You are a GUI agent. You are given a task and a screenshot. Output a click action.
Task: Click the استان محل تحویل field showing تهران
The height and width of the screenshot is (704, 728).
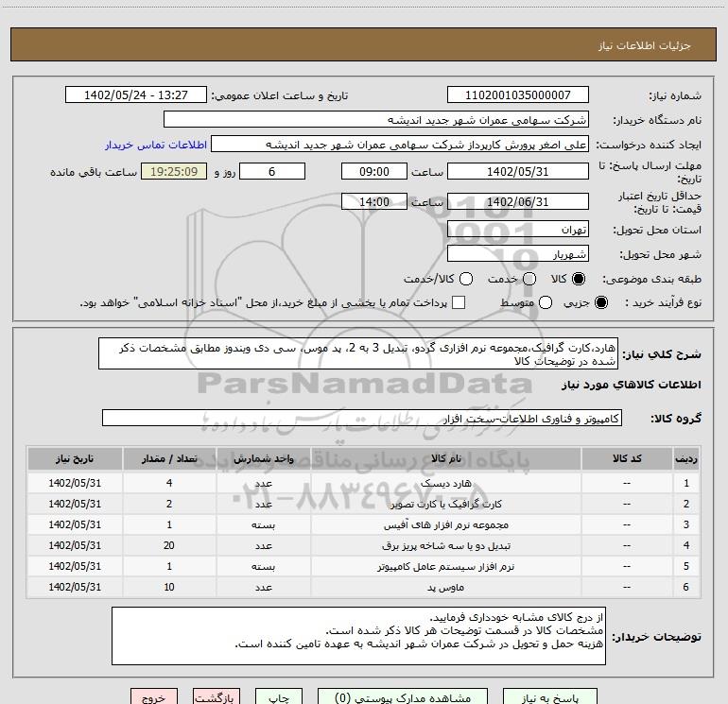[x=517, y=230]
